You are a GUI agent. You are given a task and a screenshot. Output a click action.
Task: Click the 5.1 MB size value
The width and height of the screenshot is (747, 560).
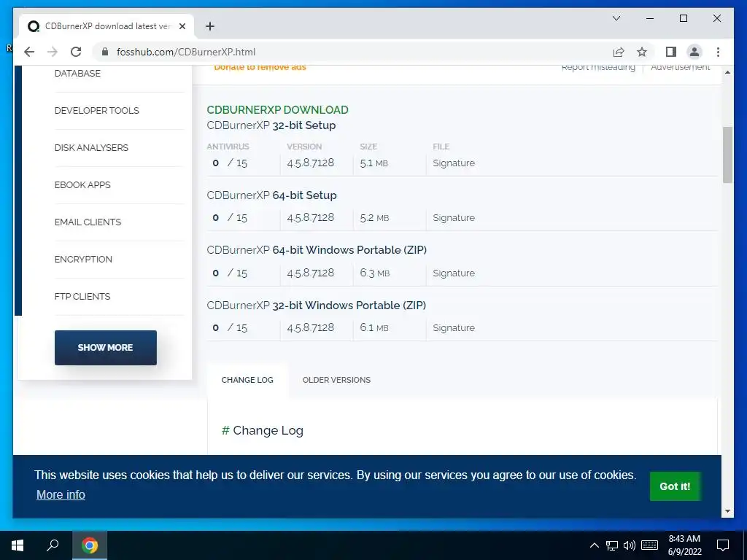[374, 163]
